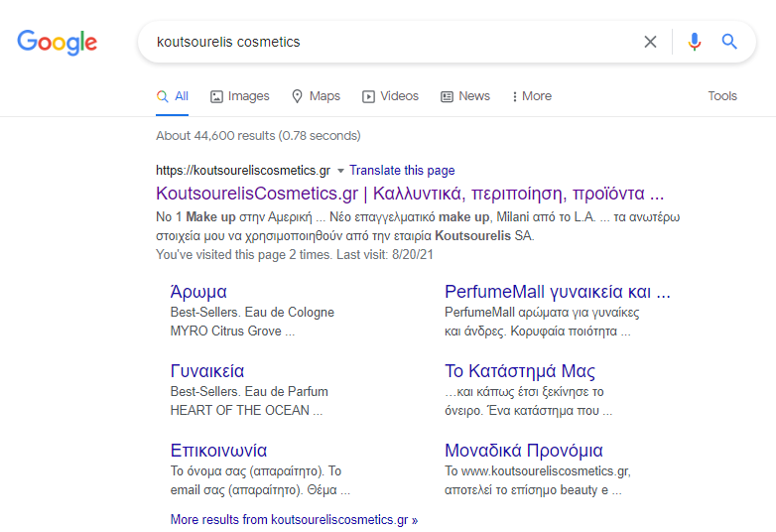Viewport: 776px width, 532px height.
Task: Open the Tools filter options
Action: coord(721,96)
